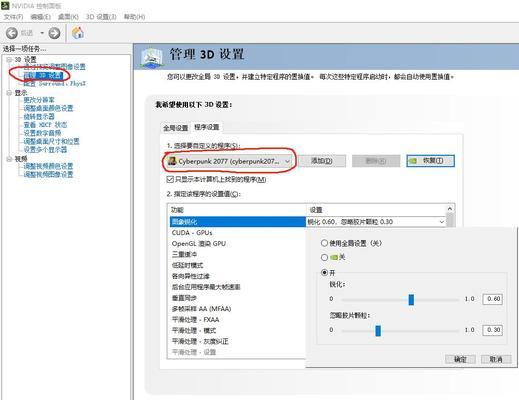This screenshot has height=400, width=519.
Task: Click the 锐化 slider handle
Action: pyautogui.click(x=411, y=299)
